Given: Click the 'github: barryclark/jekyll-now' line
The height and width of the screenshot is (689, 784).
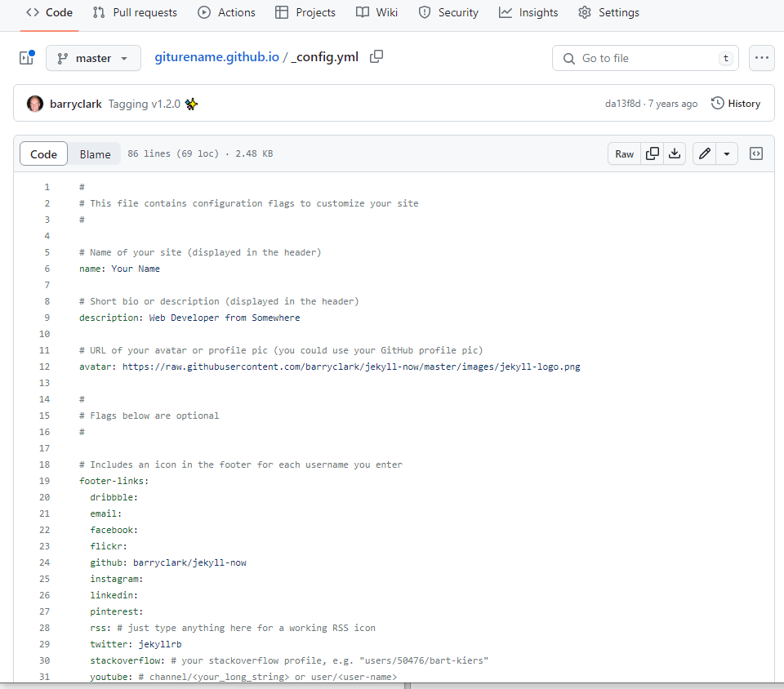Looking at the screenshot, I should click(x=168, y=562).
